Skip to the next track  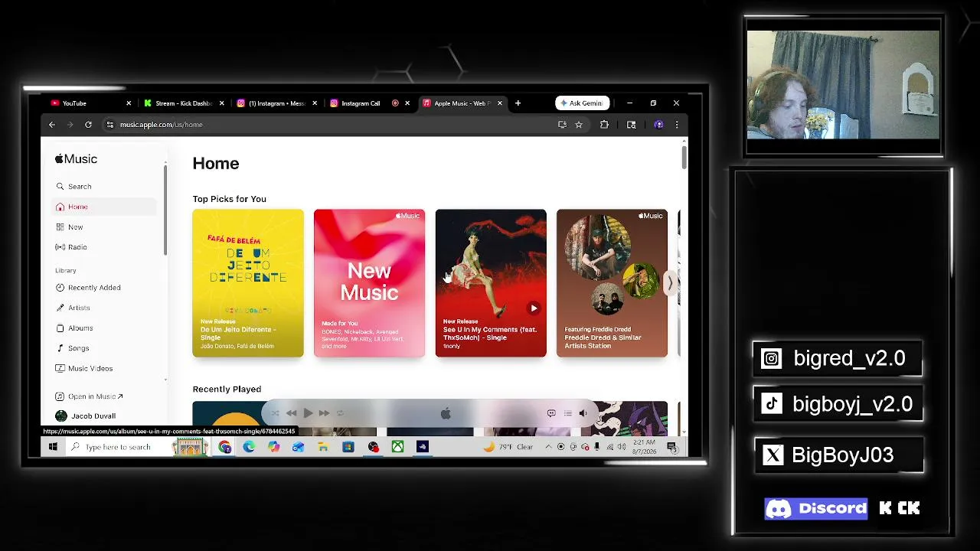point(324,413)
